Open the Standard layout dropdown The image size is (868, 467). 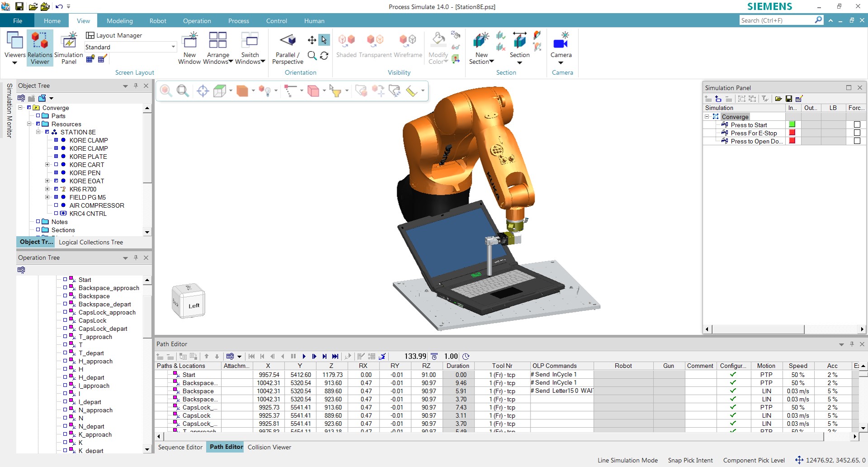coord(173,47)
